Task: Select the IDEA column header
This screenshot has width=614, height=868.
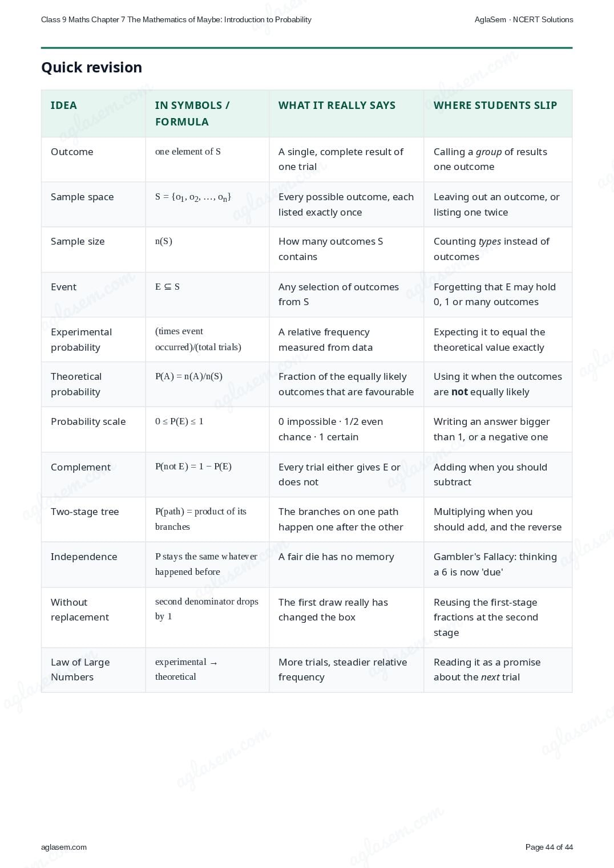Action: tap(63, 106)
